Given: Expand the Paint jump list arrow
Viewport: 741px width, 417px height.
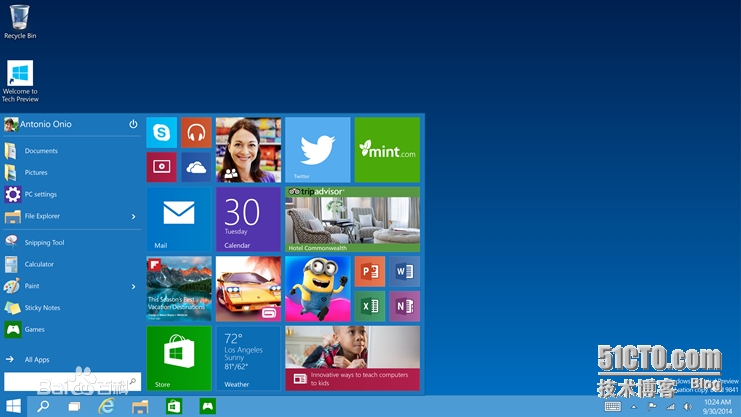Looking at the screenshot, I should (133, 287).
